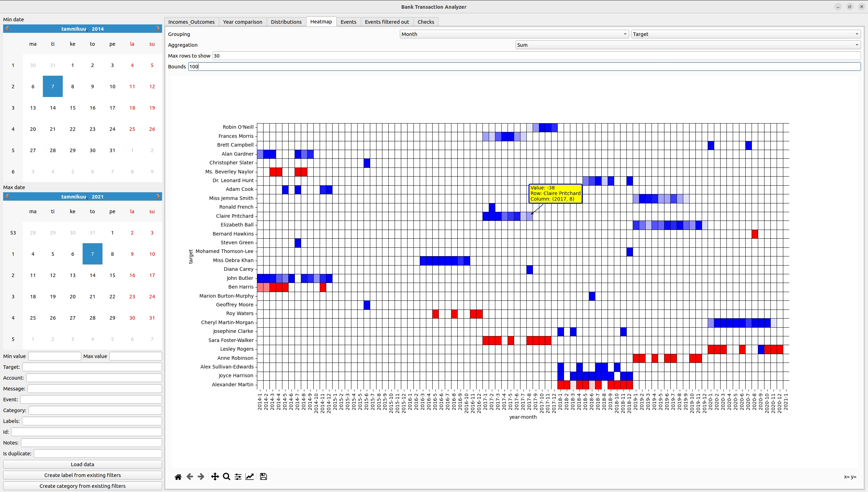Click the Claire Pritchard 2017-8 heatmap cell

pos(530,216)
